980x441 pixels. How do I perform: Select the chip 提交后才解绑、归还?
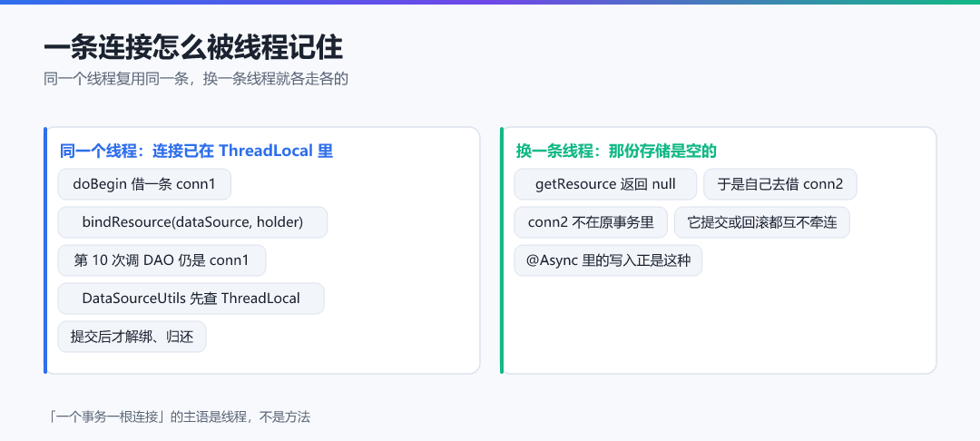point(132,337)
